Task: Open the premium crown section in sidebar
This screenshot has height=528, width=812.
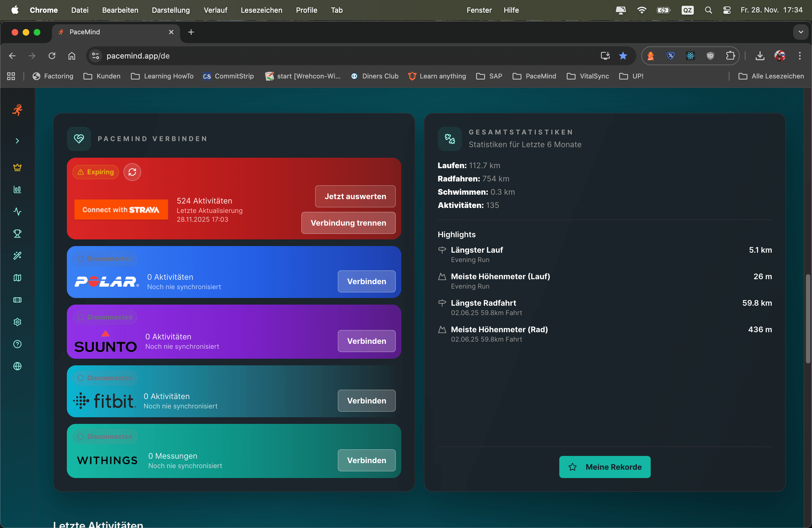Action: tap(17, 167)
